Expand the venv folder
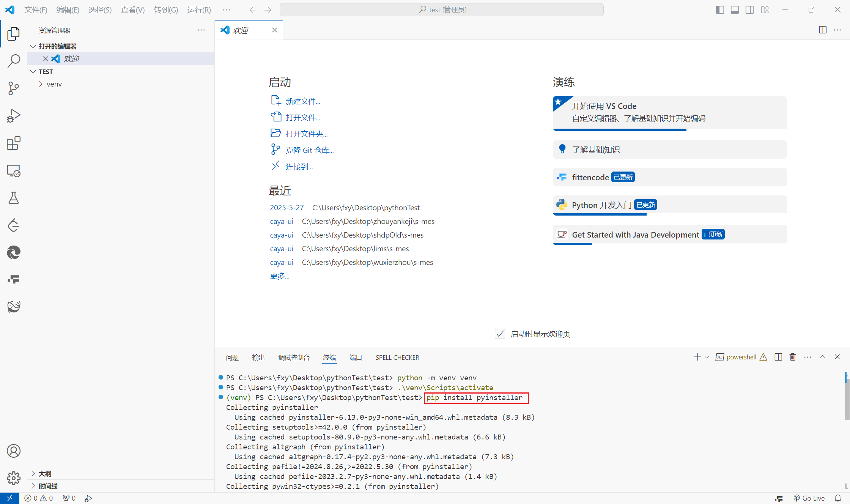Viewport: 850px width, 504px height. [54, 84]
